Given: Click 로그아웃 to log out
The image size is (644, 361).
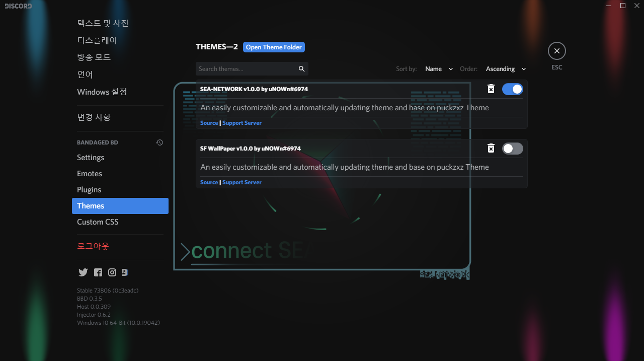Looking at the screenshot, I should pyautogui.click(x=120, y=246).
